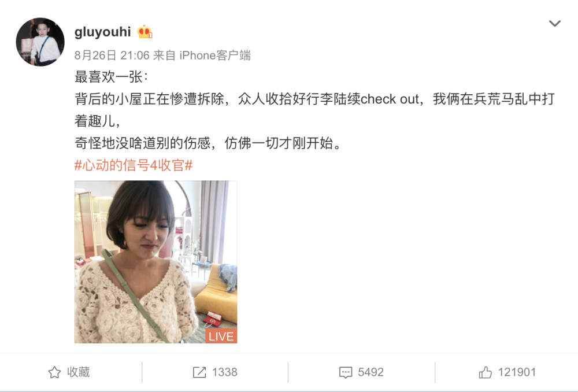Click the iPhone客户端 source link
The width and height of the screenshot is (578, 392).
[215, 56]
